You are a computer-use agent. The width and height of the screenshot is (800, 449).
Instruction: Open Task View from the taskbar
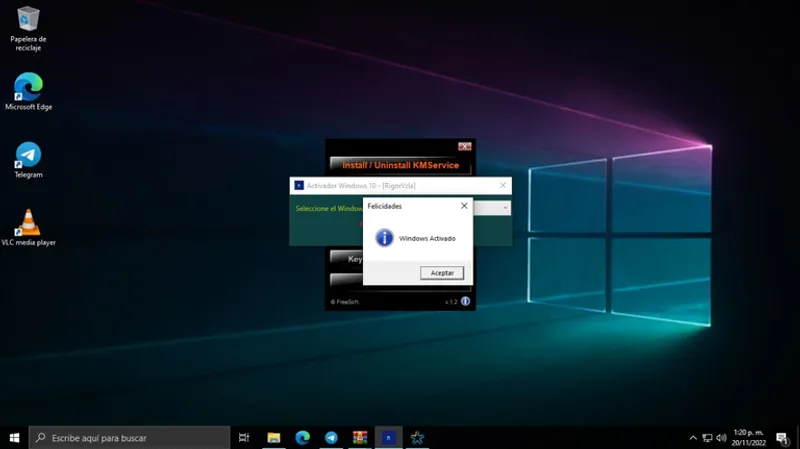click(244, 438)
